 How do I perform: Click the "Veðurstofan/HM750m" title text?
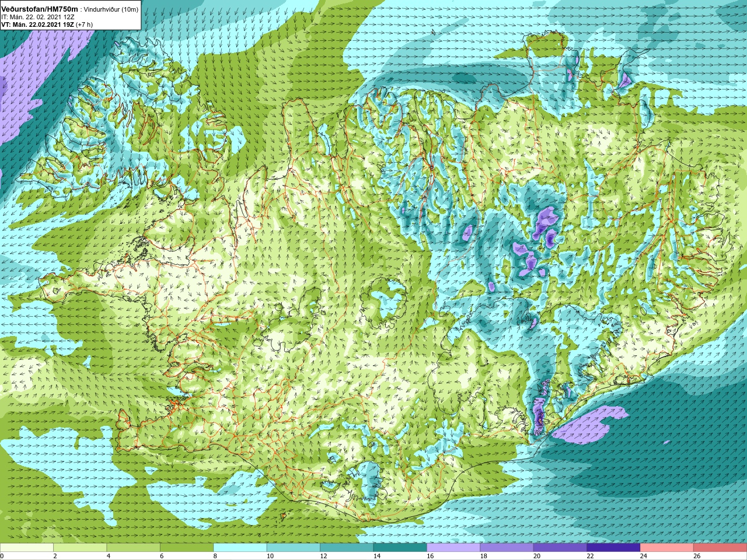pyautogui.click(x=39, y=9)
